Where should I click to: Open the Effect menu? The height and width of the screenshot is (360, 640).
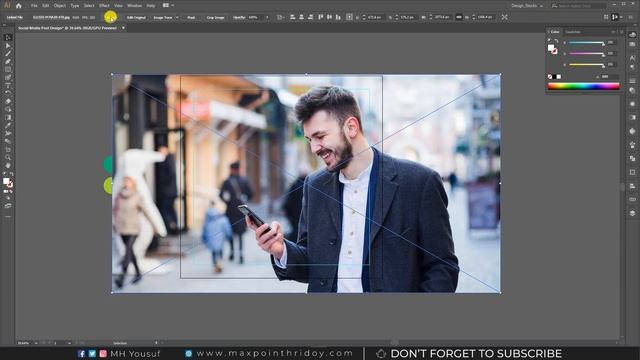104,6
